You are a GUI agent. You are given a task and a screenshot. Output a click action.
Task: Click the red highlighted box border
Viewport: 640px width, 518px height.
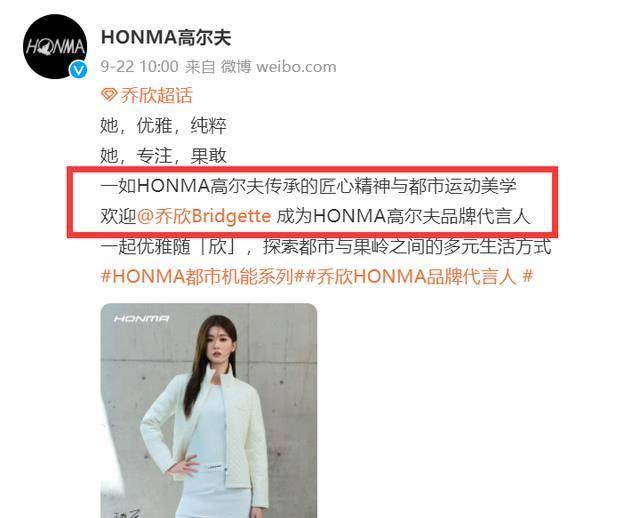click(x=313, y=169)
